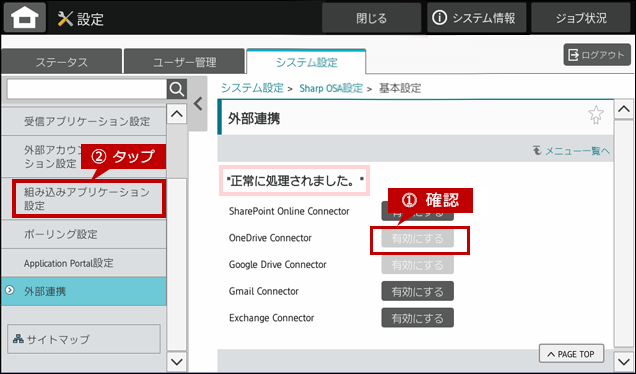Open ジョブ状況
This screenshot has width=636, height=374.
point(581,18)
